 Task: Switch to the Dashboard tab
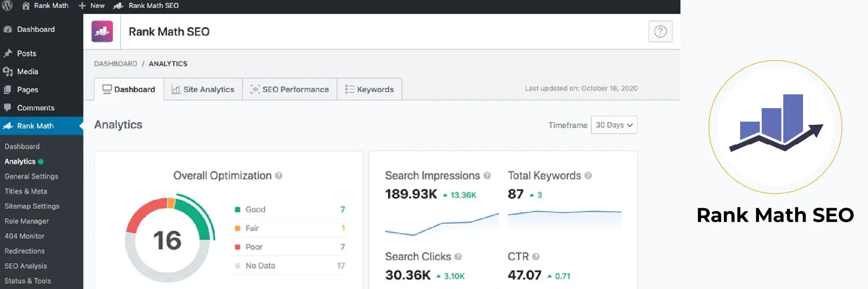(129, 89)
